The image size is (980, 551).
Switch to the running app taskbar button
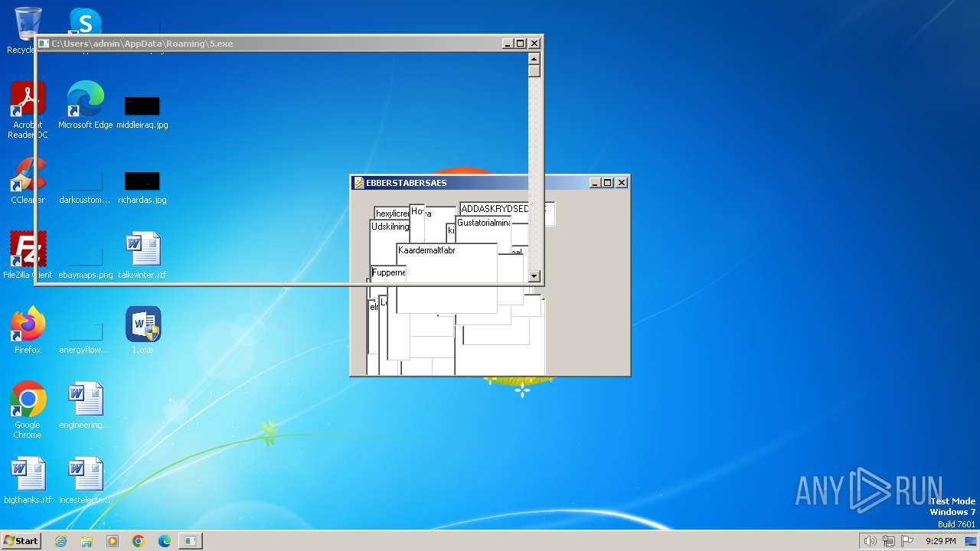click(x=190, y=541)
